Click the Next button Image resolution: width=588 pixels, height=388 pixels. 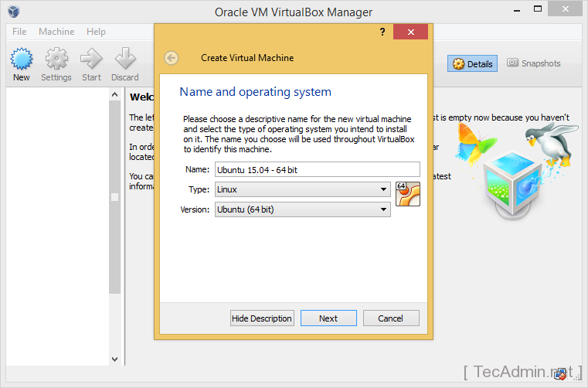click(328, 318)
